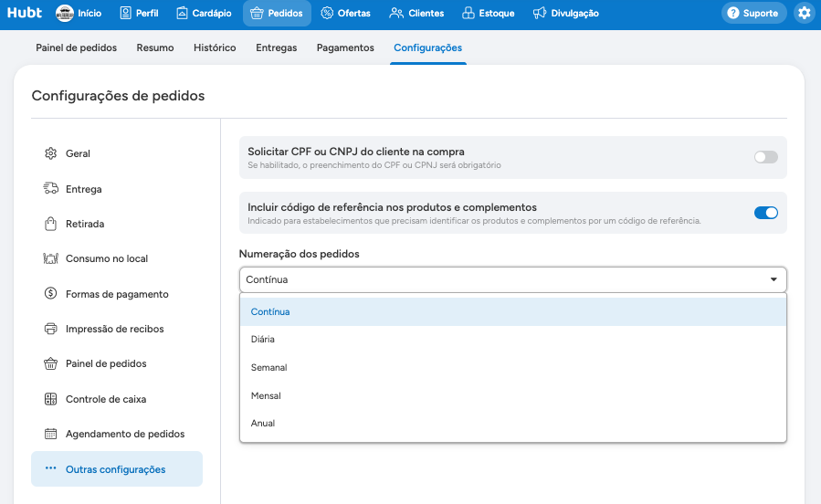Open Consumo no local table icon
The height and width of the screenshot is (504, 821).
coord(51,258)
